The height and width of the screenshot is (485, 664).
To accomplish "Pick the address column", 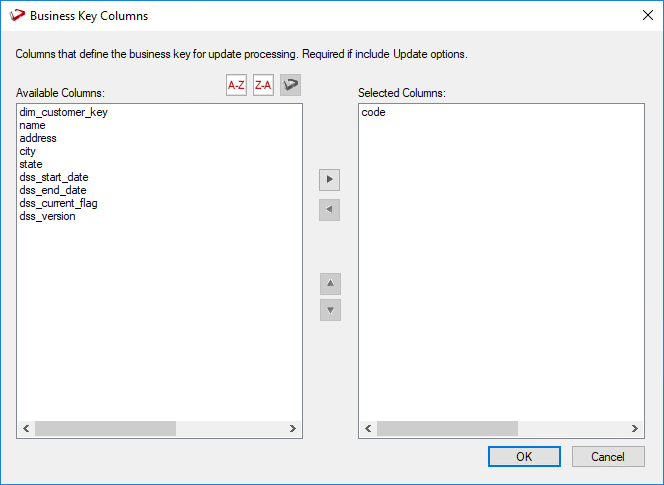I will [x=38, y=139].
